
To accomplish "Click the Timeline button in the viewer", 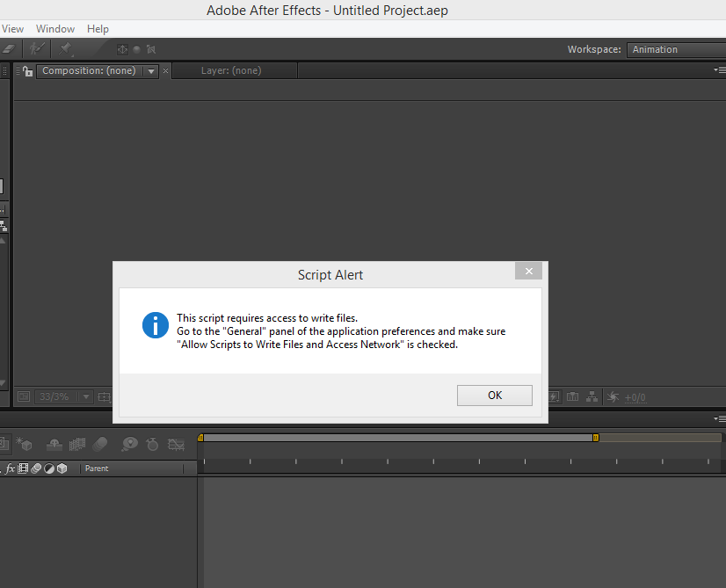I will (573, 396).
